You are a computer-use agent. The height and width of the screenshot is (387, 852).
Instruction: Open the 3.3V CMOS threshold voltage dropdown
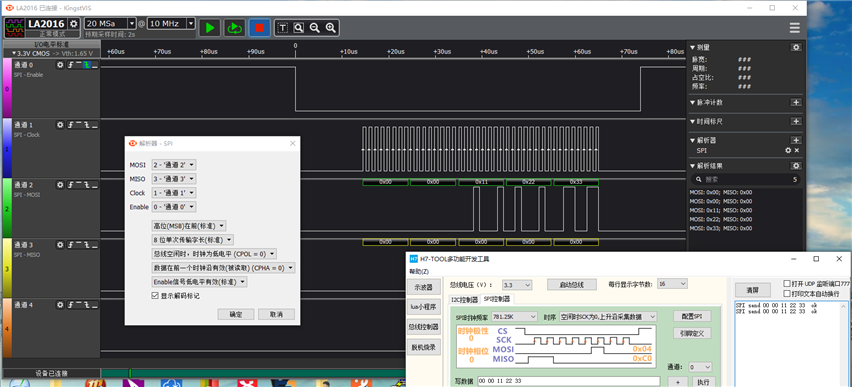[x=52, y=54]
